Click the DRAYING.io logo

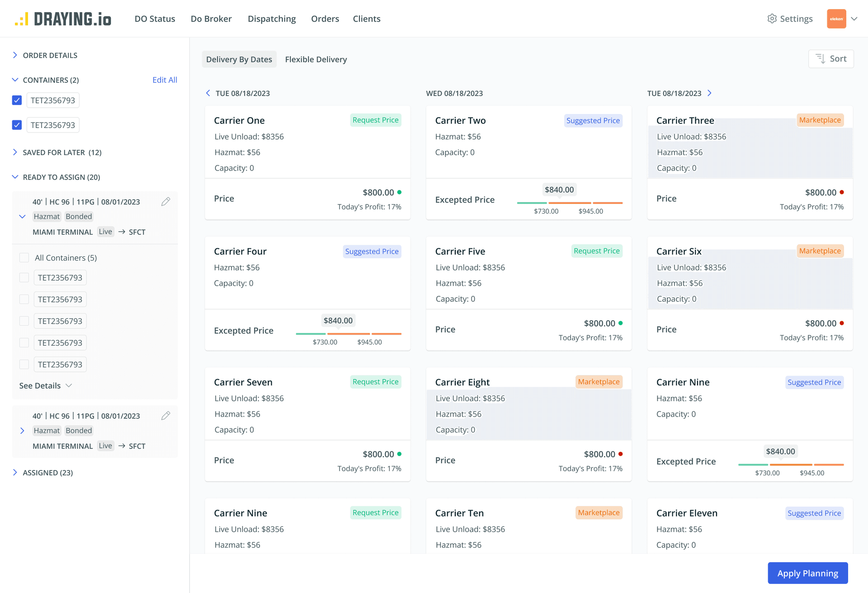(x=63, y=19)
